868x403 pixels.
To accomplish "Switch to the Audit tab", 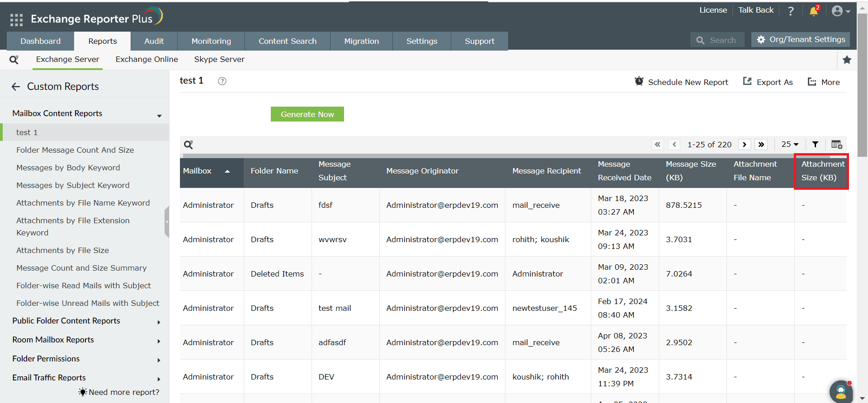I will (154, 41).
